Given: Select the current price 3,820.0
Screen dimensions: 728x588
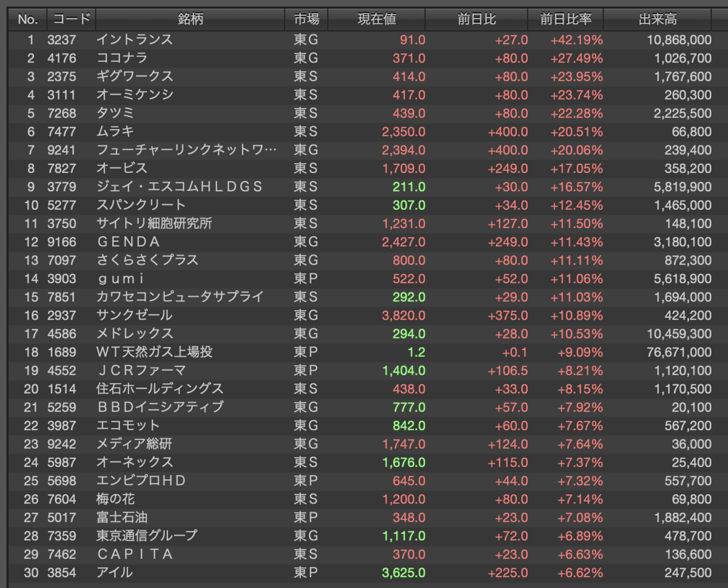Looking at the screenshot, I should [404, 315].
